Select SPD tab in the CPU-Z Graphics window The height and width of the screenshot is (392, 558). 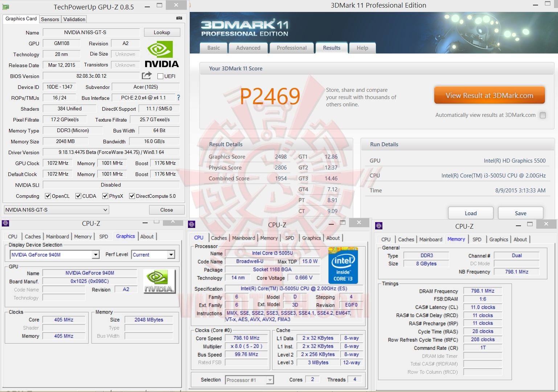click(x=104, y=237)
